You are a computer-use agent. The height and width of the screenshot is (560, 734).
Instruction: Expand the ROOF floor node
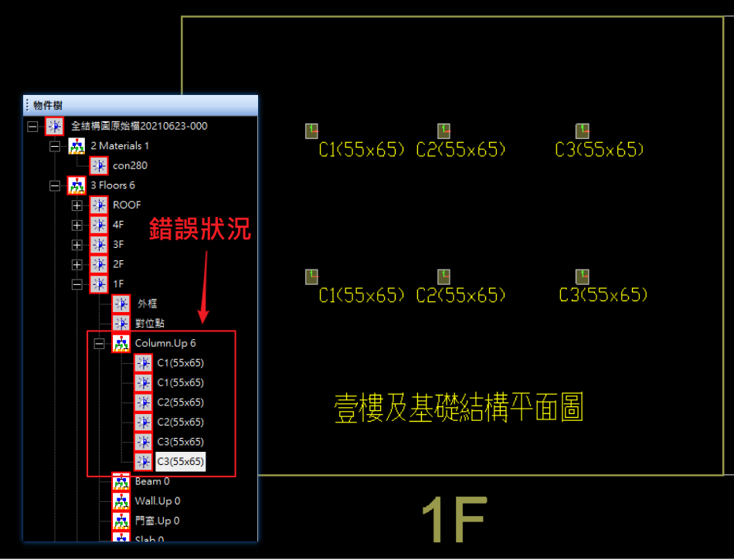[x=77, y=205]
